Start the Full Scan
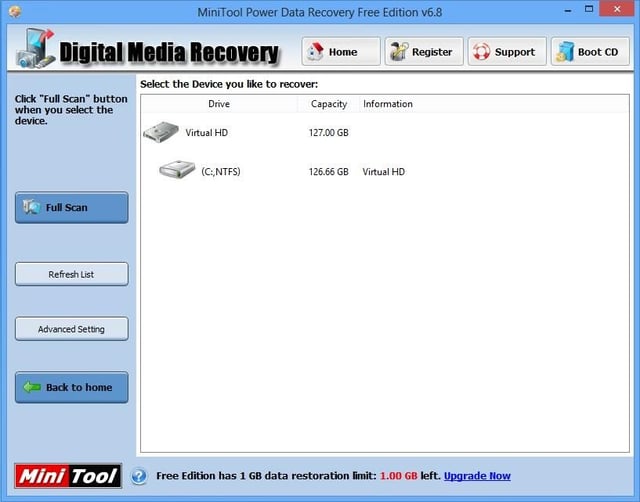640x502 pixels. coord(72,207)
